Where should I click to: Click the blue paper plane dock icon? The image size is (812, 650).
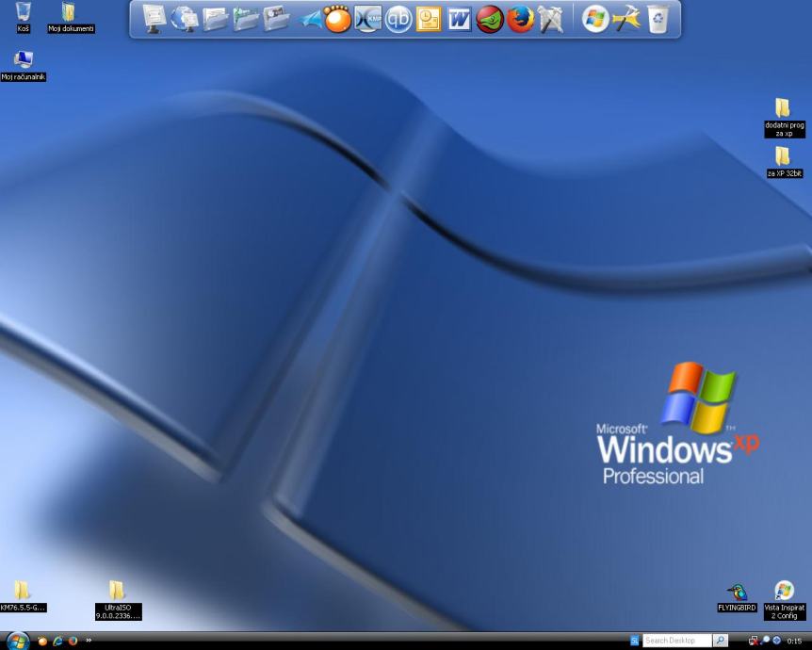point(310,20)
